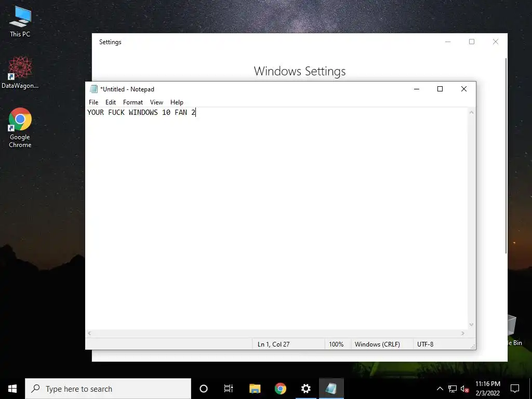Click the 'Ln 1, Col 27' status entry
532x399 pixels.
coord(273,344)
